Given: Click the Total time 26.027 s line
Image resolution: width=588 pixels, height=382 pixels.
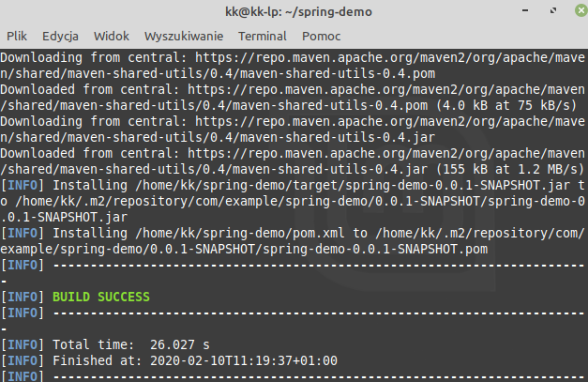Looking at the screenshot, I should click(x=131, y=344).
